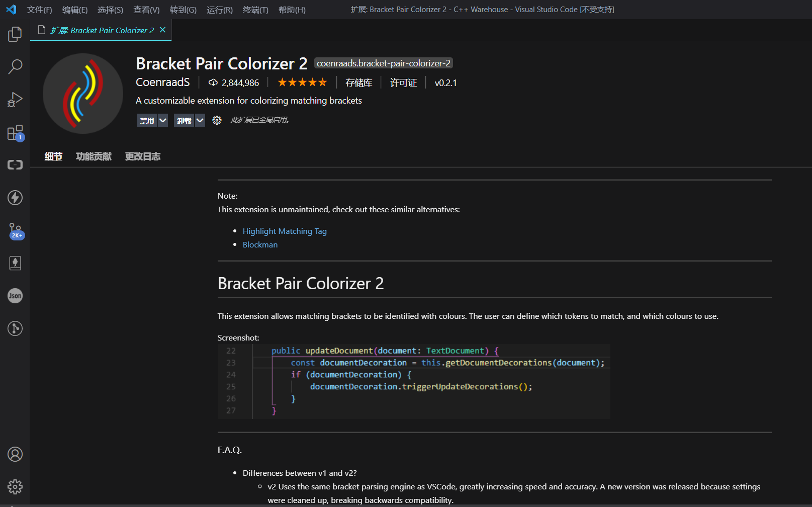
Task: Open the 许可证 link
Action: point(404,83)
